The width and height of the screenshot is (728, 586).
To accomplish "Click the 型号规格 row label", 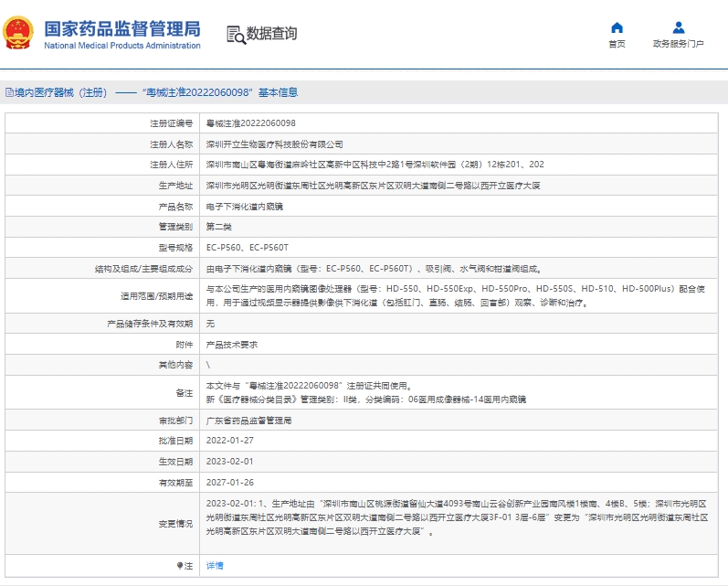I will (175, 248).
